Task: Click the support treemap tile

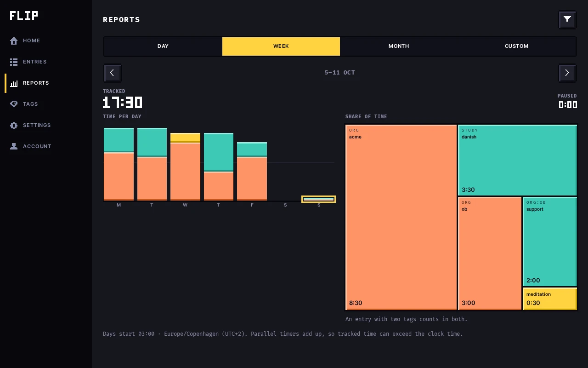Action: click(x=550, y=242)
